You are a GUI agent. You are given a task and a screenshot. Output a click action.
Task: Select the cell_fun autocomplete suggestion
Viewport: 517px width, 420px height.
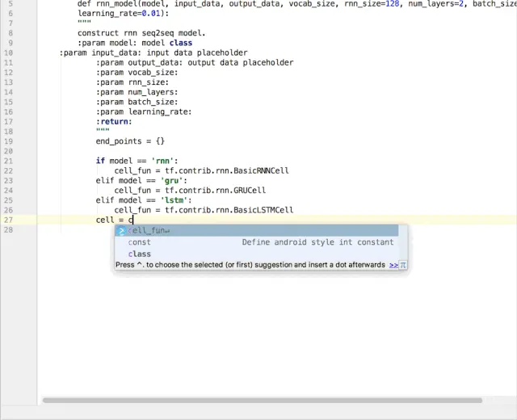tap(257, 230)
